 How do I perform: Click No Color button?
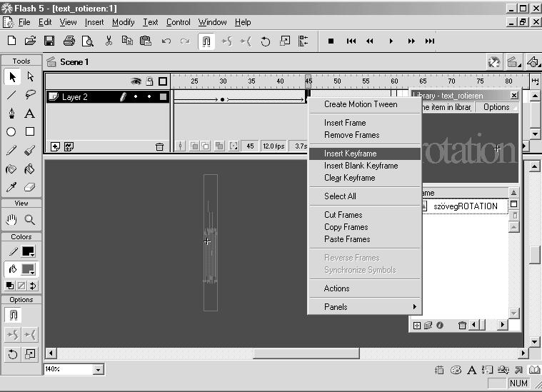tap(21, 286)
